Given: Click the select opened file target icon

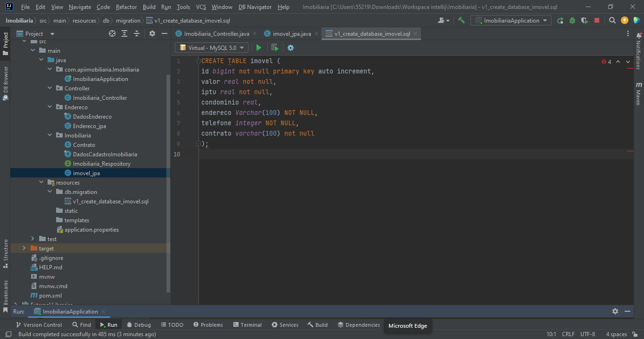Looking at the screenshot, I should tap(112, 33).
